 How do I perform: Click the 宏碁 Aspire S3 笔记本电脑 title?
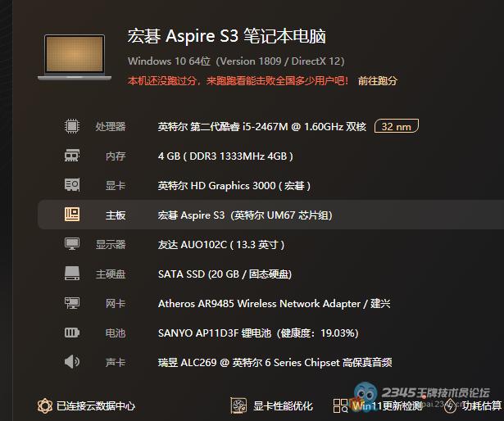point(227,36)
